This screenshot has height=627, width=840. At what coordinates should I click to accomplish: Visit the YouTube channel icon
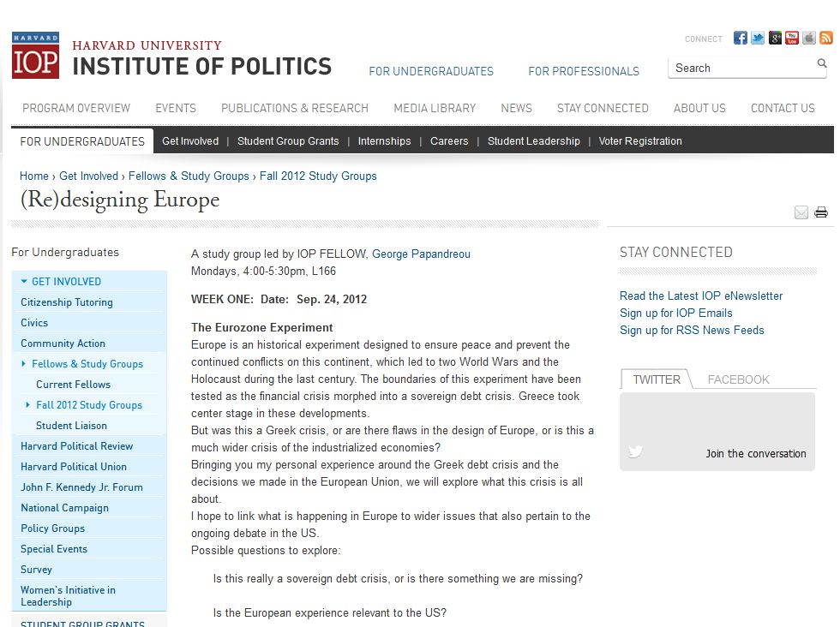coord(792,38)
